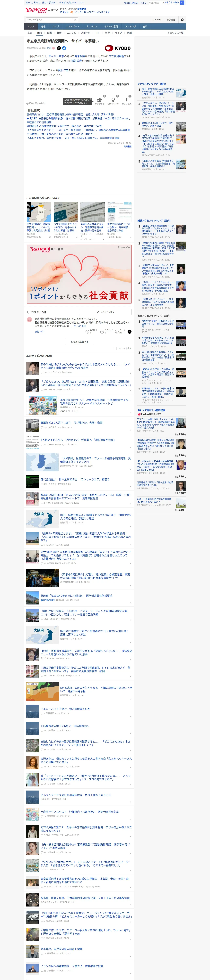Viewport: 210px width, 980px height.
Task: Open the ランキング navigation tab
Action: 130,27
